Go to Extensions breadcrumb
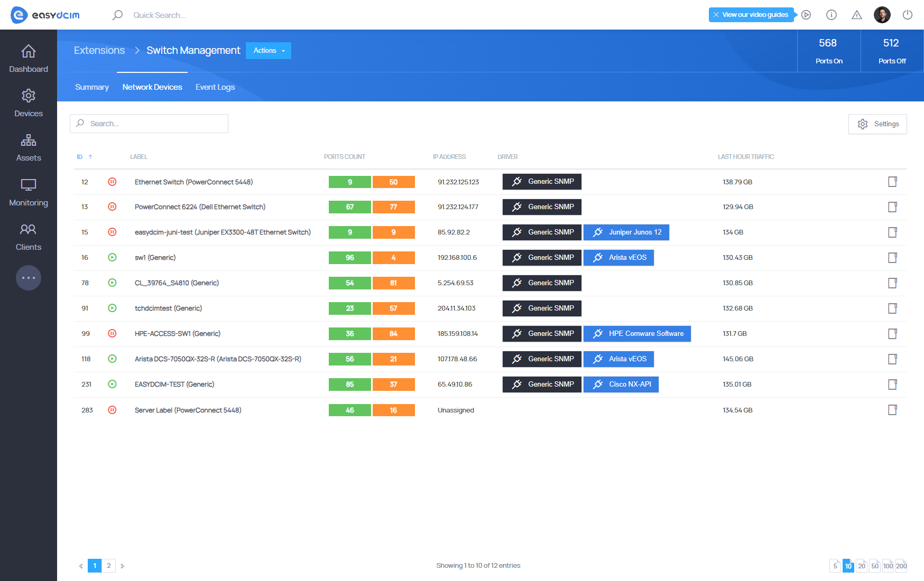 (x=99, y=50)
